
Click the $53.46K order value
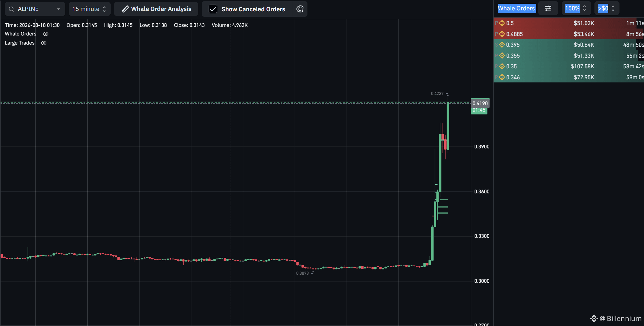tap(584, 34)
